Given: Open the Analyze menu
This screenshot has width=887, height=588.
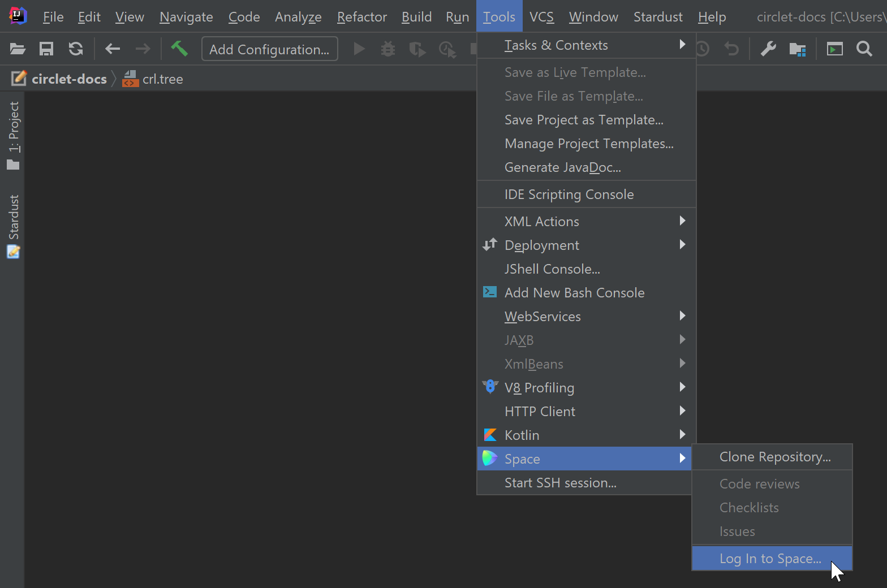Looking at the screenshot, I should pyautogui.click(x=298, y=17).
